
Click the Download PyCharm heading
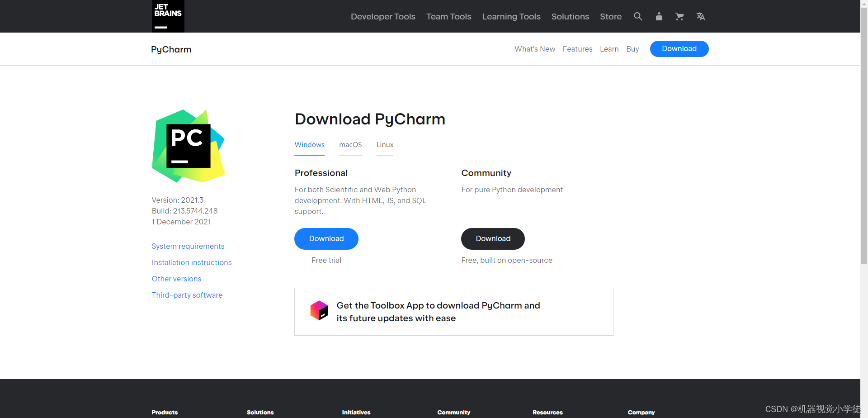[x=370, y=119]
